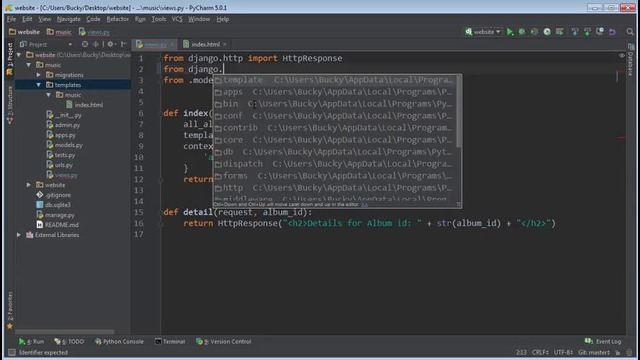Collapse the templates folder

point(38,85)
